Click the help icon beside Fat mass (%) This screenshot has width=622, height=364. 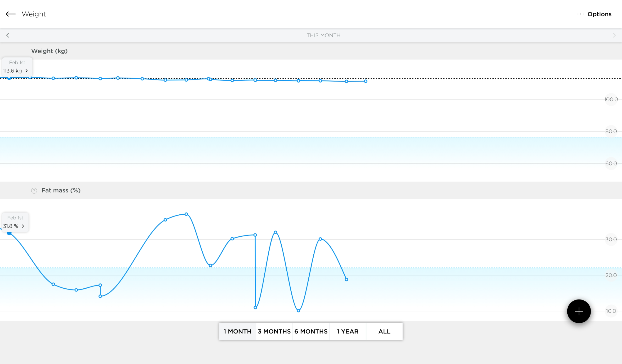(34, 191)
